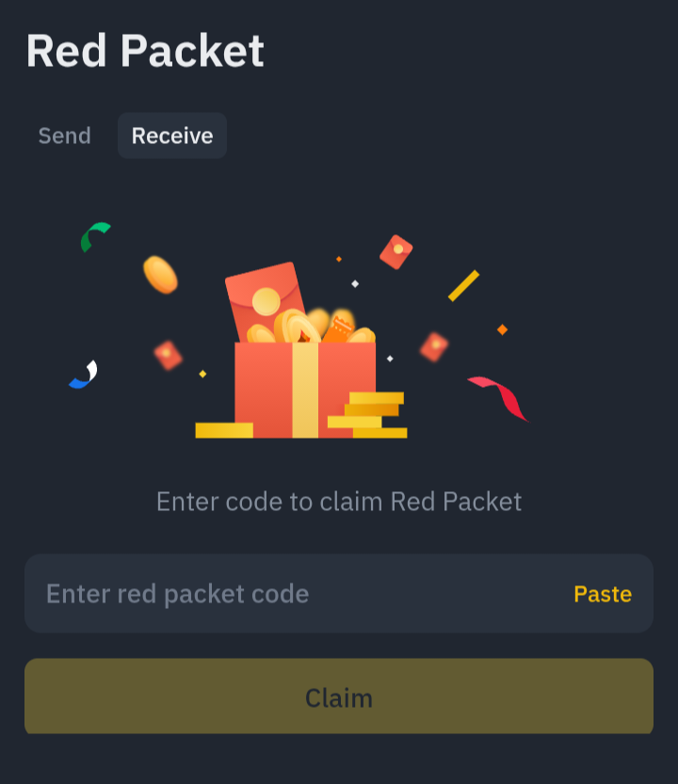
Task: Click the Paste button in code field
Action: 603,594
